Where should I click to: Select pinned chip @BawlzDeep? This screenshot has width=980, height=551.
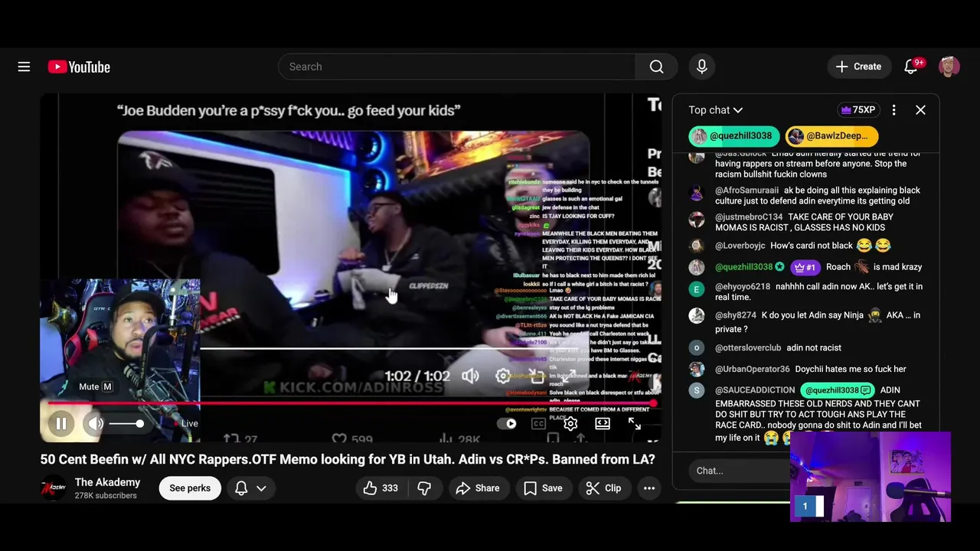pyautogui.click(x=831, y=136)
